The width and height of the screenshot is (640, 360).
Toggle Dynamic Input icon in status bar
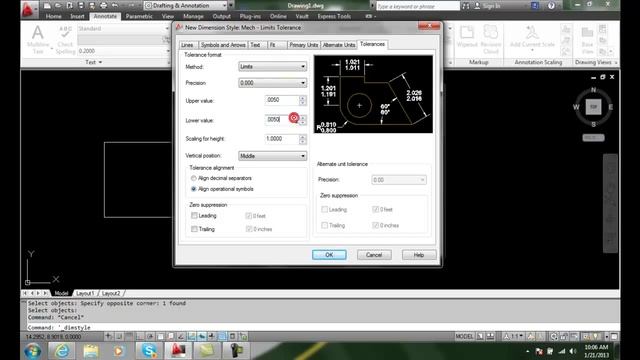pos(202,336)
